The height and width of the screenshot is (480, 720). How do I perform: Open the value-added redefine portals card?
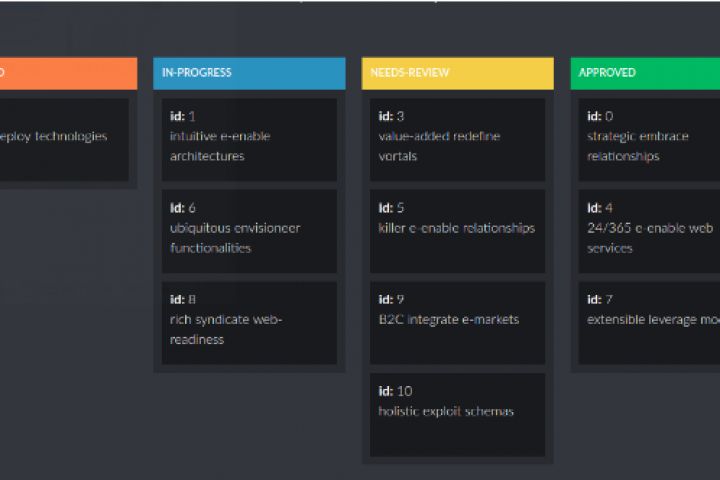[x=457, y=139]
